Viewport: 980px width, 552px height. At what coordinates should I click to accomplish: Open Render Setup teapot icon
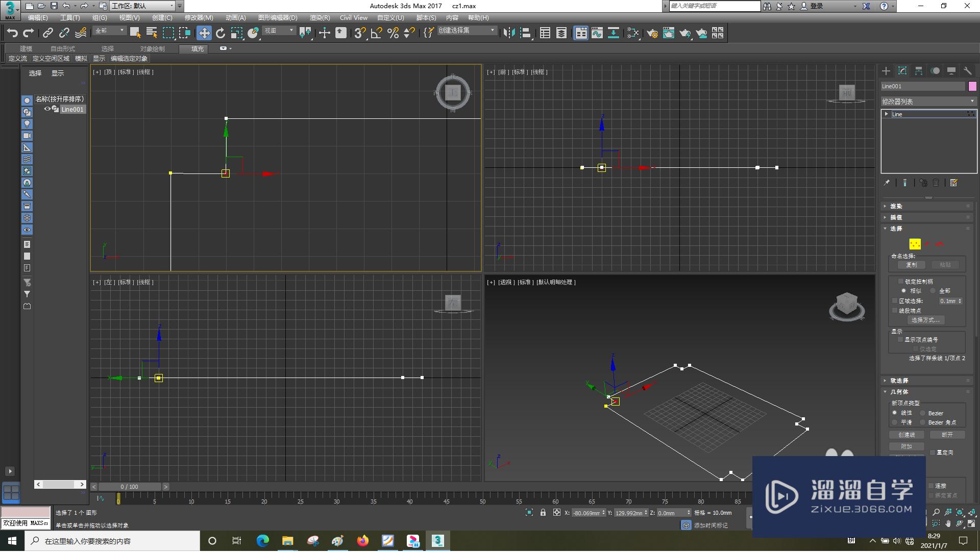click(x=652, y=33)
